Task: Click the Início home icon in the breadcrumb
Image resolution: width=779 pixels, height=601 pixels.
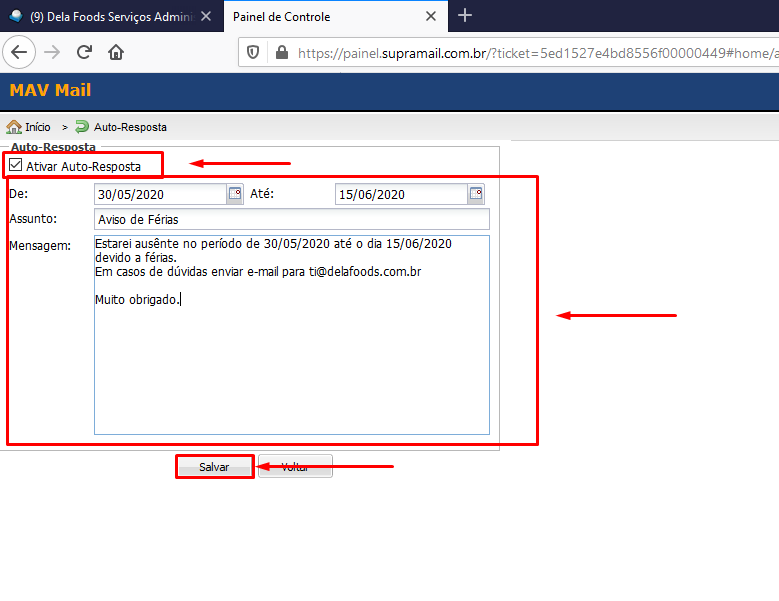Action: click(14, 127)
